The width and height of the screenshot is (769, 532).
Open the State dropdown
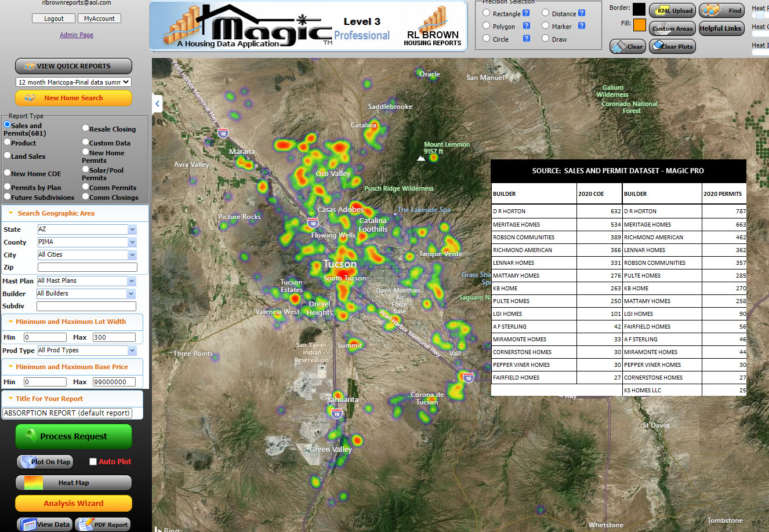(x=132, y=229)
